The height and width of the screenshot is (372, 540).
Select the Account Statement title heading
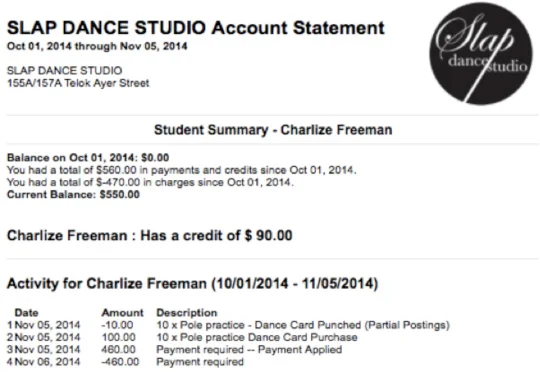196,28
